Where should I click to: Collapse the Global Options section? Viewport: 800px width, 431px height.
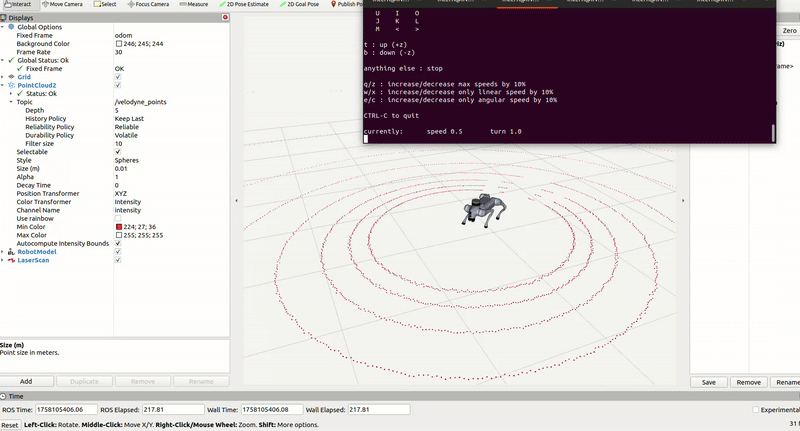coord(3,27)
